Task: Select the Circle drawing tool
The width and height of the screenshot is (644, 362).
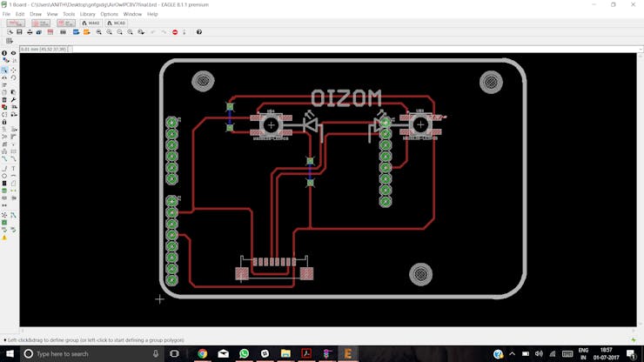Action: click(4, 176)
